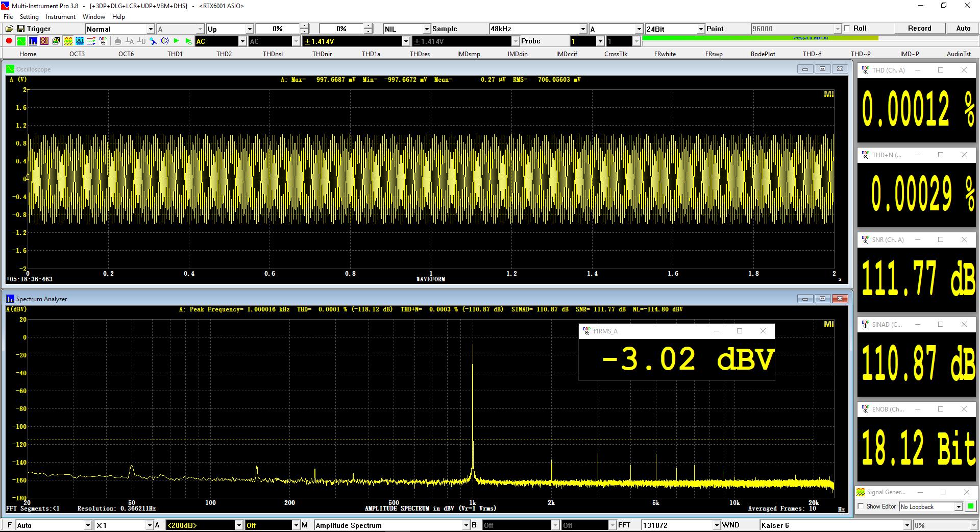This screenshot has width=980, height=532.
Task: Click the Auto button at top right
Action: pyautogui.click(x=963, y=29)
